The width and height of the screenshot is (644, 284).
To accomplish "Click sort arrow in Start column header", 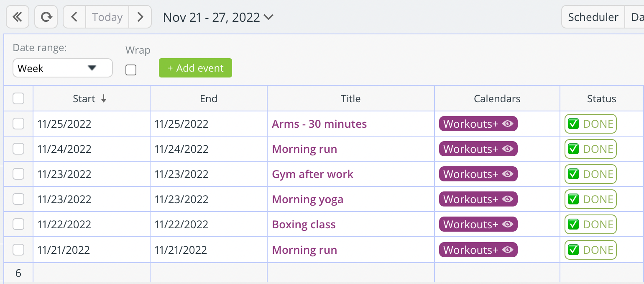I will (x=104, y=99).
